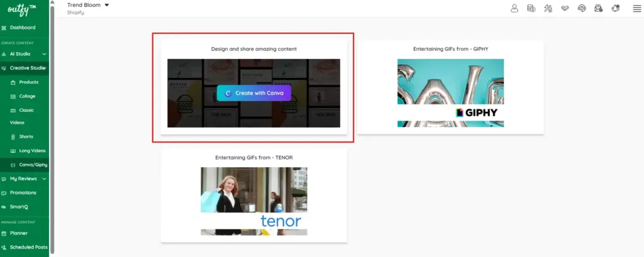Image resolution: width=644 pixels, height=257 pixels.
Task: Open the notification bell icon
Action: [615, 8]
